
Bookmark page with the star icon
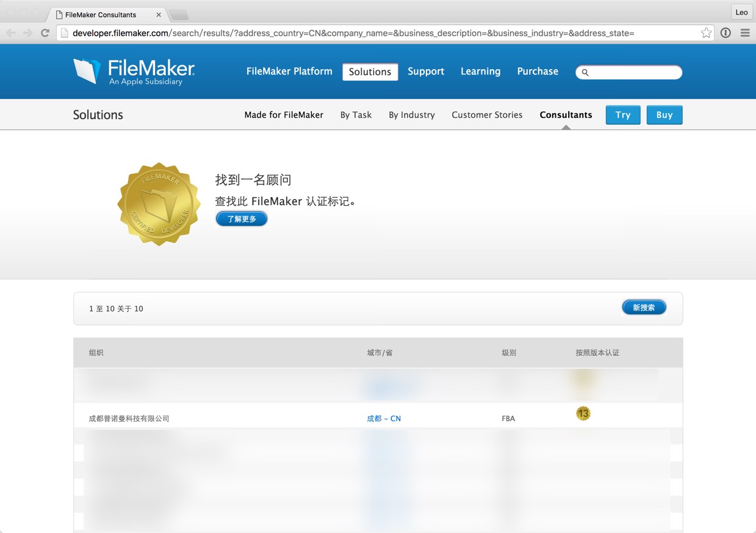[706, 33]
